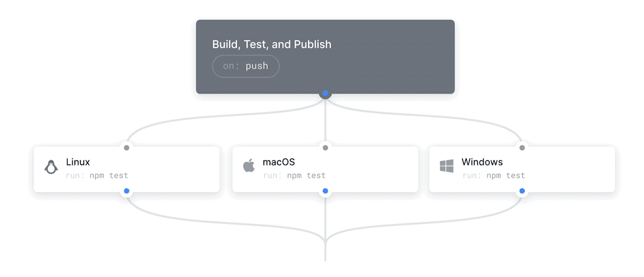The height and width of the screenshot is (277, 644).
Task: Click "run: npm test" in macOS card
Action: point(294,175)
